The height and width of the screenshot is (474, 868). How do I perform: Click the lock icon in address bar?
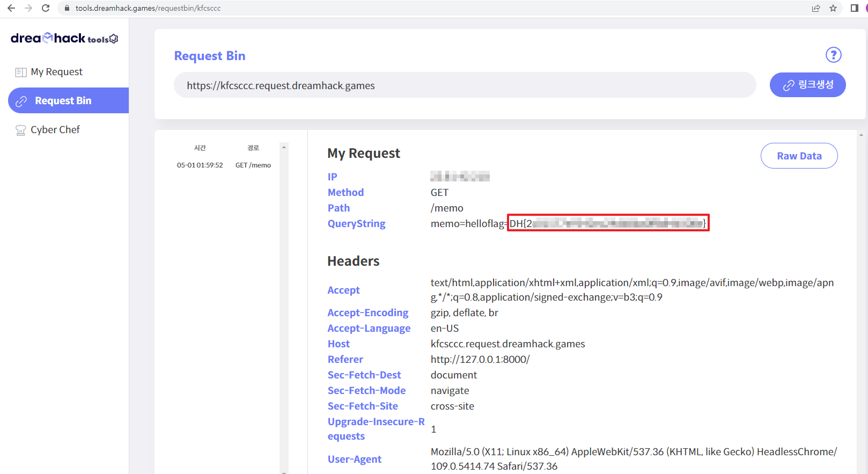coord(67,8)
